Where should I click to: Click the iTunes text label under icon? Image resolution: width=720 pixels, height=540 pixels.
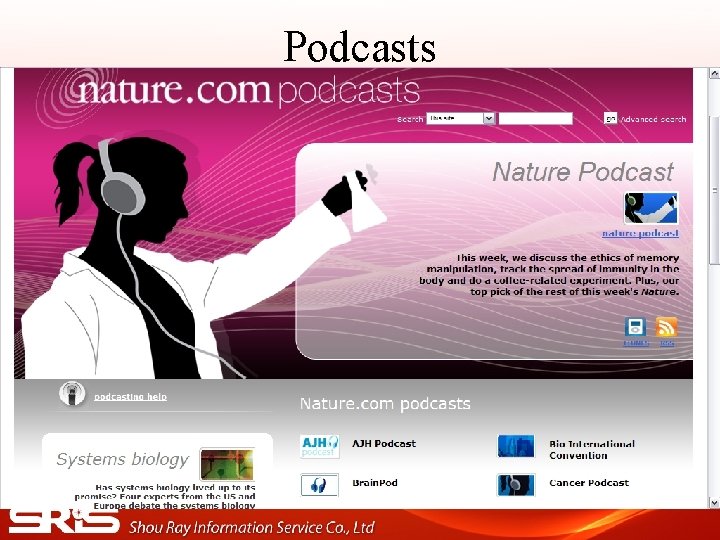point(636,343)
